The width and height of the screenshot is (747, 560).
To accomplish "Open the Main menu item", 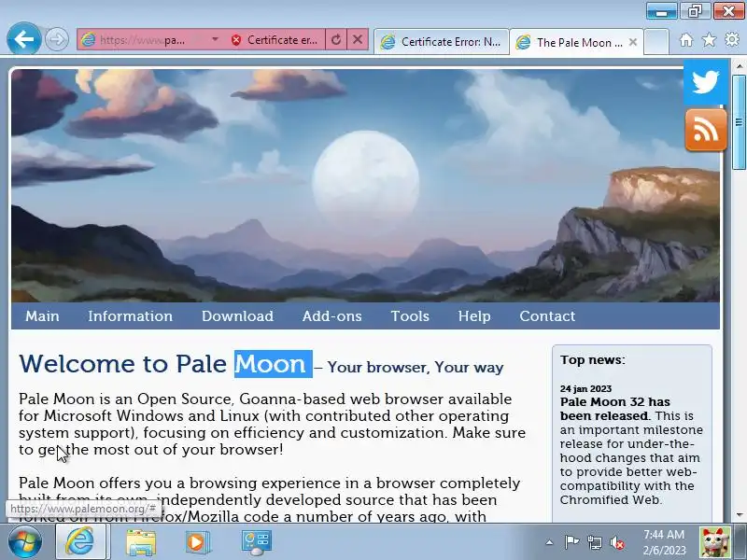I will point(42,316).
